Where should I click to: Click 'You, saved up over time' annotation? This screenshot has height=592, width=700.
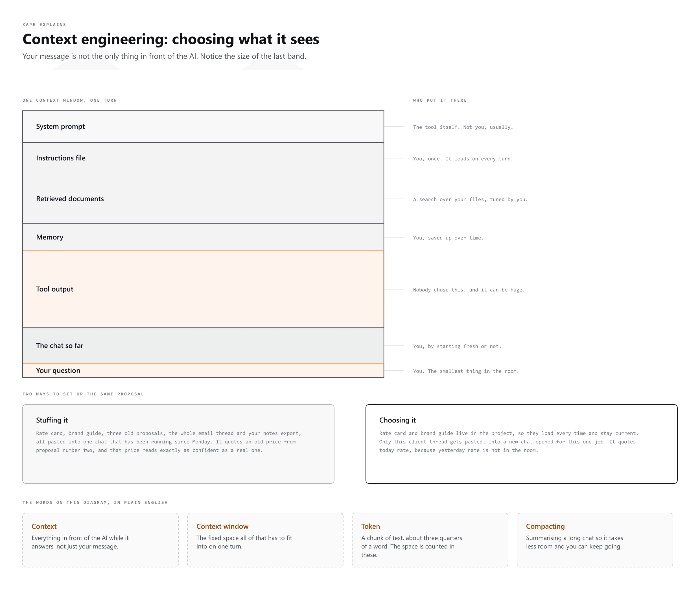448,238
